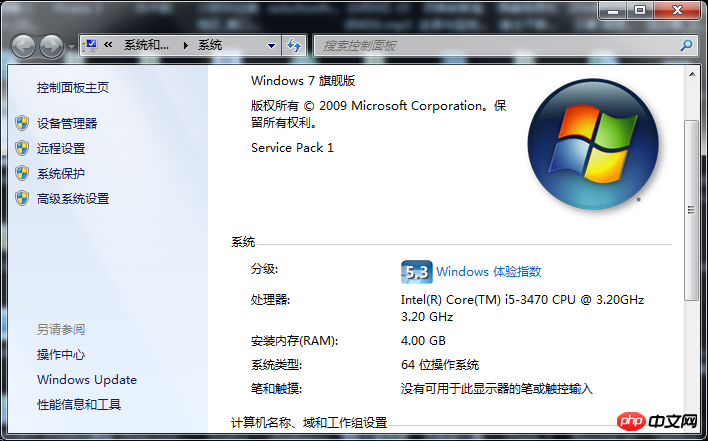Click the 处理器: label

pos(270,300)
